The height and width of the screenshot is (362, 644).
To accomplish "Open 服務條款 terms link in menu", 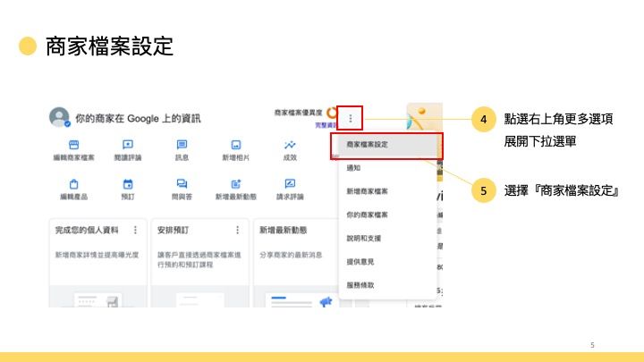I will [360, 284].
